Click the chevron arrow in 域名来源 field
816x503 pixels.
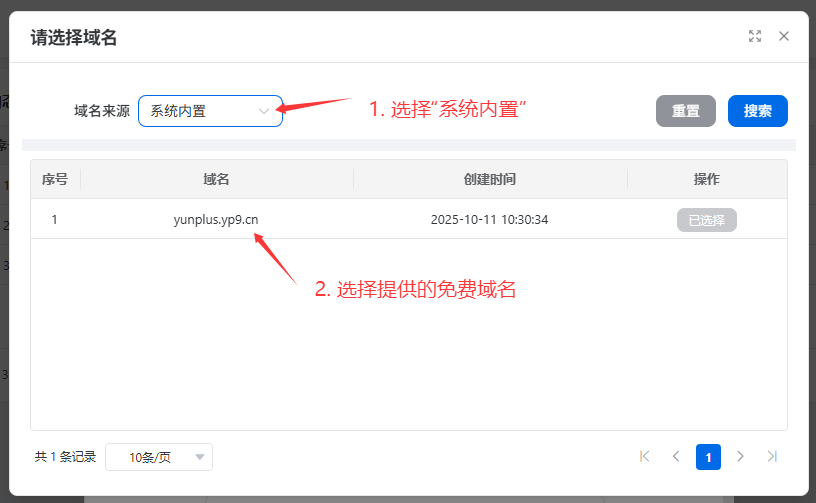[264, 111]
